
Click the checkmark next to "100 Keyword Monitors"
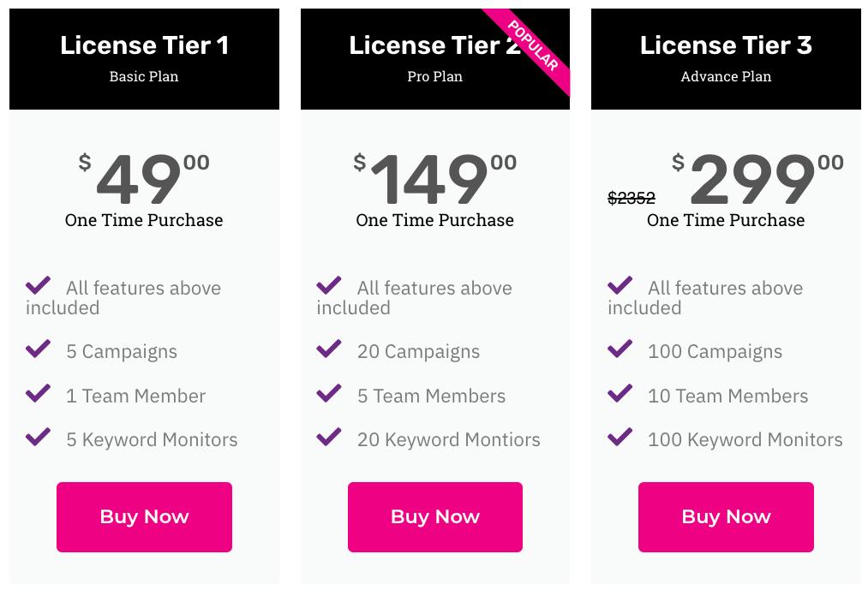620,439
